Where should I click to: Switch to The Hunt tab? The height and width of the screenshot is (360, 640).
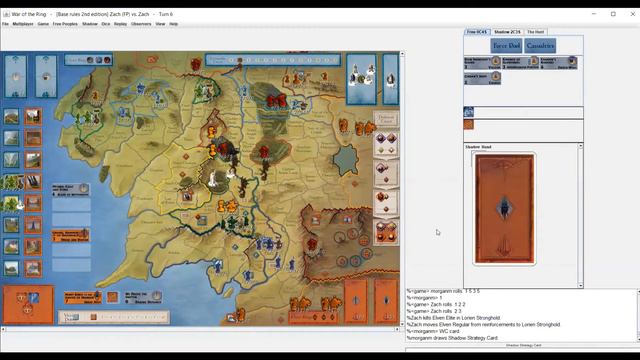[x=536, y=32]
